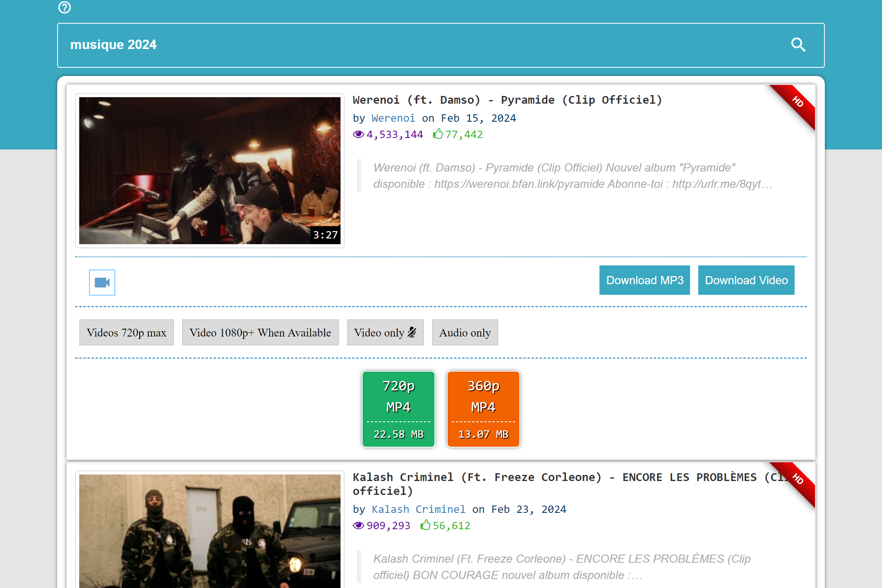Click the video camera icon for Werenoi

[x=102, y=282]
